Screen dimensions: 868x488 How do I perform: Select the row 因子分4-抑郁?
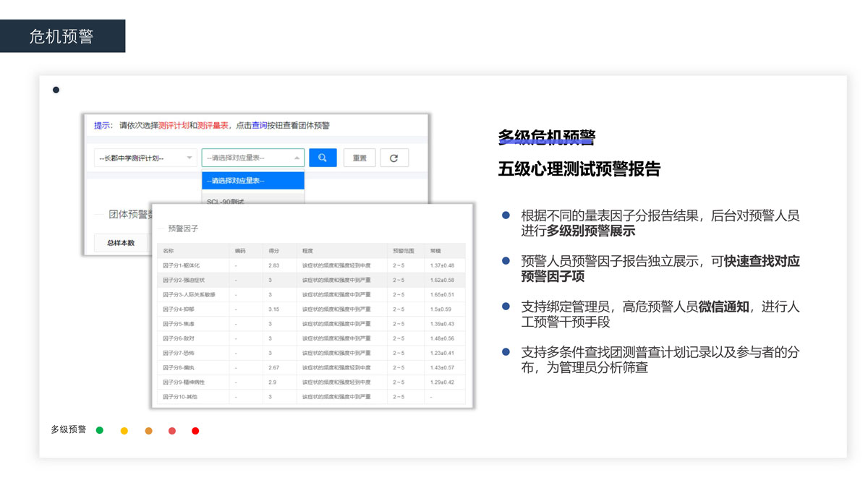(311, 309)
